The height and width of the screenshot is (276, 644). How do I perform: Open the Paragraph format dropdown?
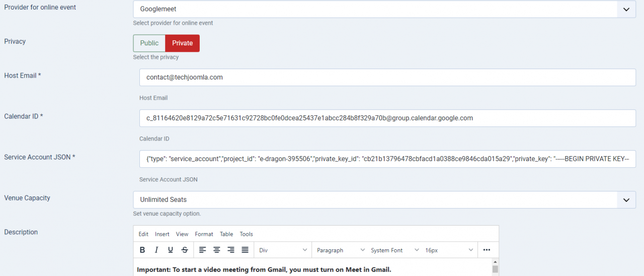click(x=340, y=250)
